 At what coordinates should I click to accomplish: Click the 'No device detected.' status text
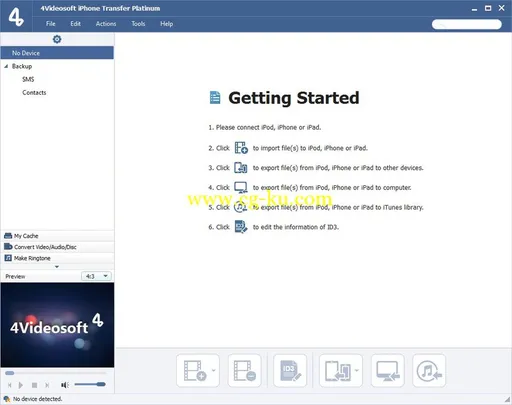pos(37,399)
